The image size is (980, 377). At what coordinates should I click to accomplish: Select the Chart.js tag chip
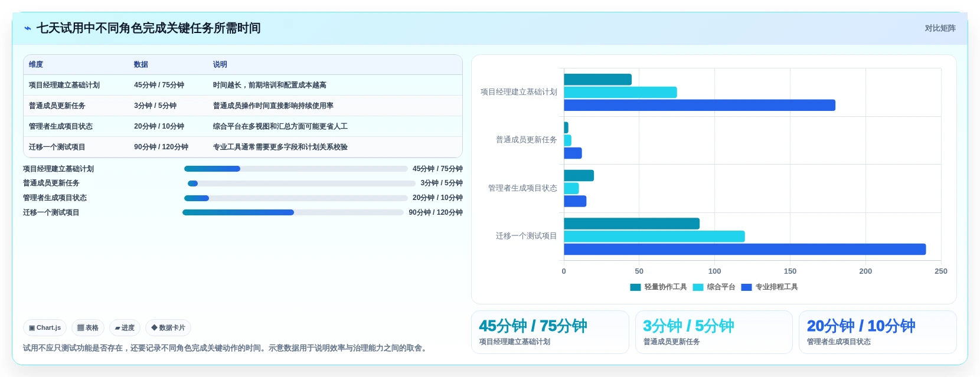(x=45, y=327)
